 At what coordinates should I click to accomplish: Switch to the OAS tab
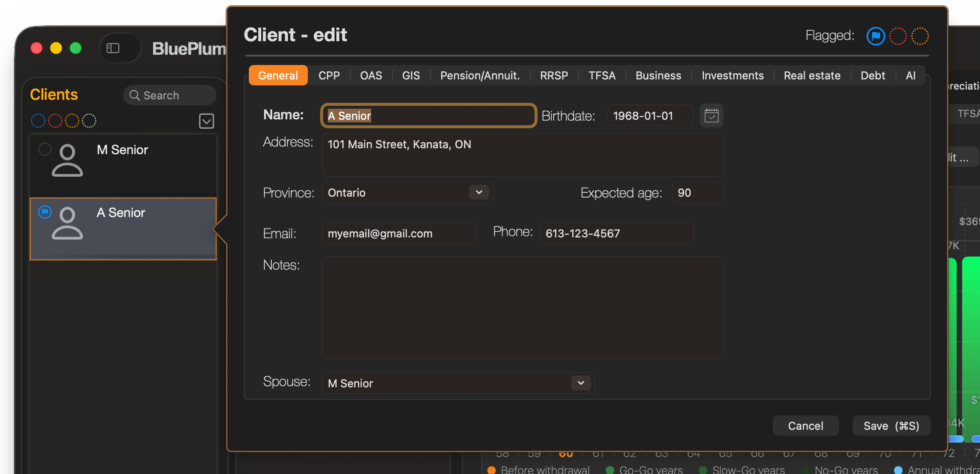coord(371,76)
